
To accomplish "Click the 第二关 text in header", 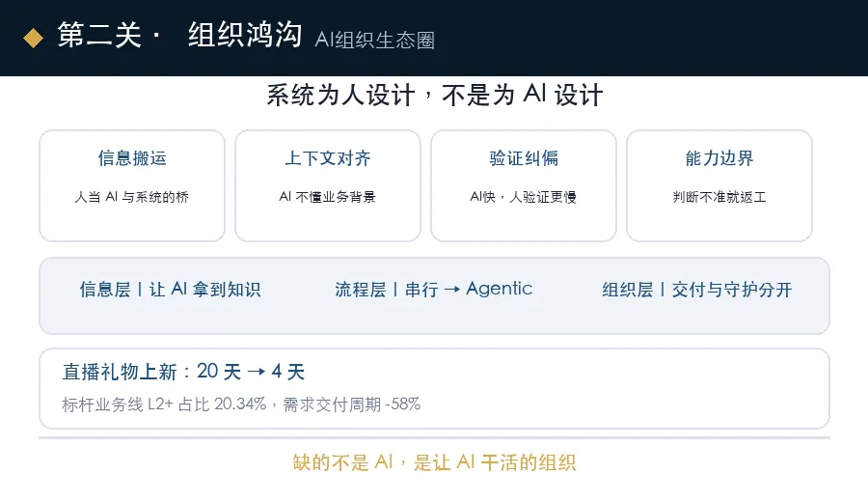I will pos(99,35).
